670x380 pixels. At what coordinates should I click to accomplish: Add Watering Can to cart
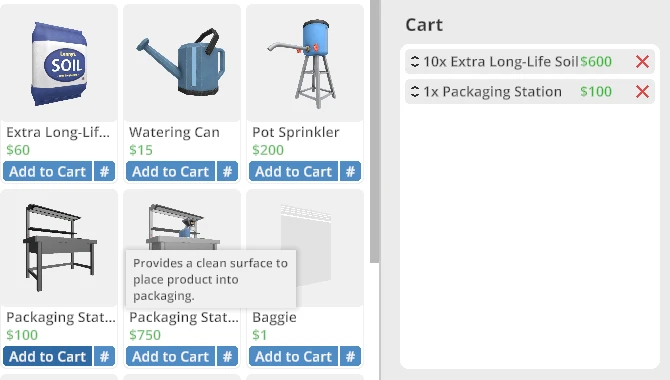[x=170, y=171]
